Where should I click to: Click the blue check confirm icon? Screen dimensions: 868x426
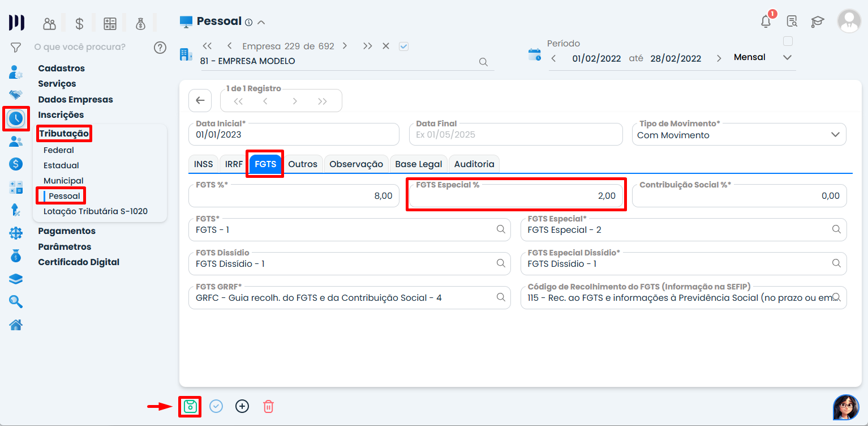216,406
